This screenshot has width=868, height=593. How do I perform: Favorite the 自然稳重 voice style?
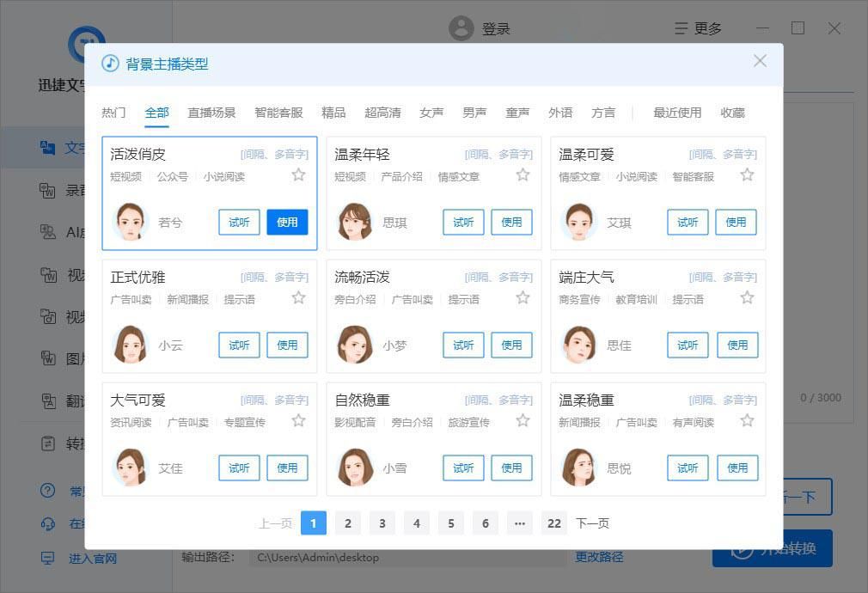[523, 421]
